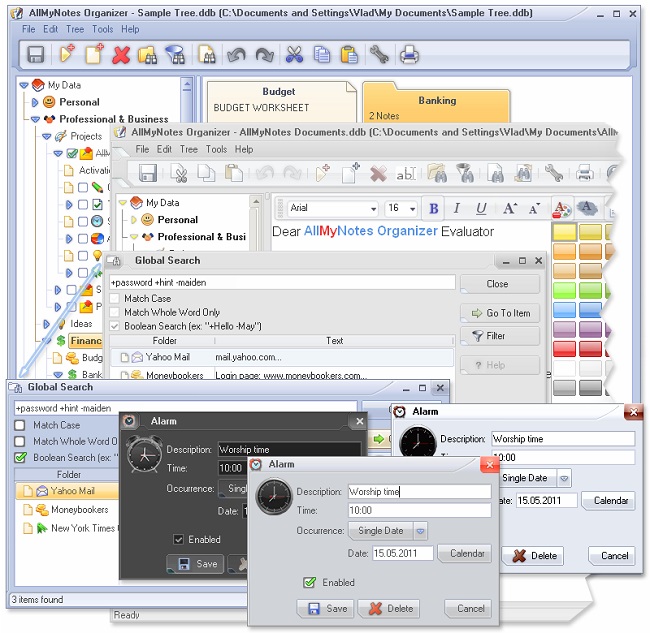650x633 pixels.
Task: Click the Filter button in Global Search
Action: pos(500,336)
